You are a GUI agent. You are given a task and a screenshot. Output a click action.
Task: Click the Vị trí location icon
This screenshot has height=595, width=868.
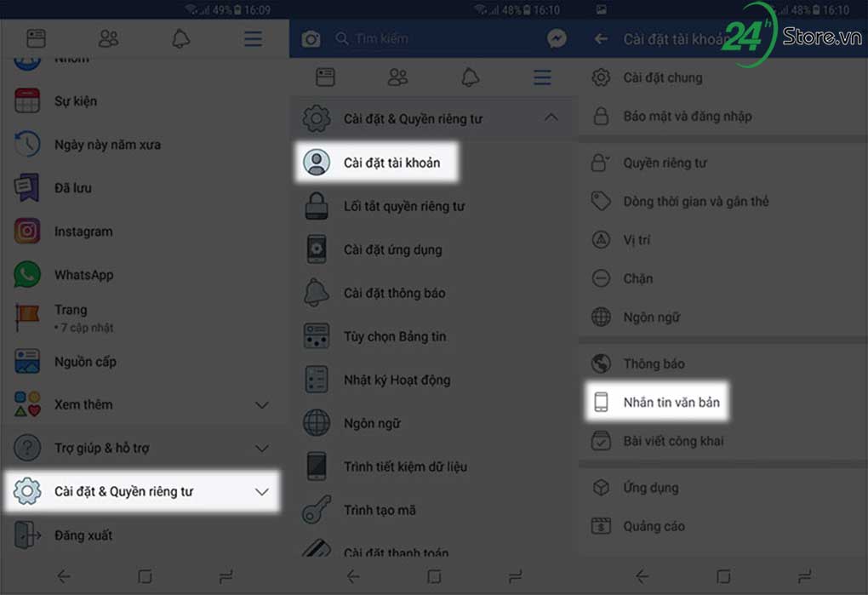click(601, 240)
